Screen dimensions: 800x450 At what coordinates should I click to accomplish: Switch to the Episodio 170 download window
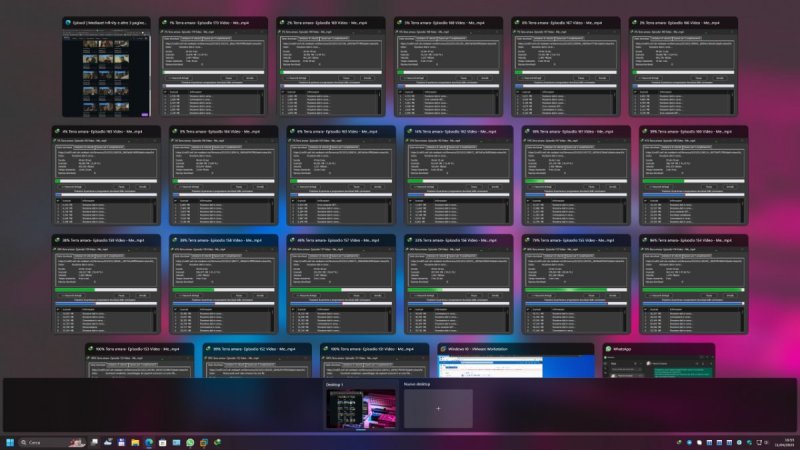point(213,67)
